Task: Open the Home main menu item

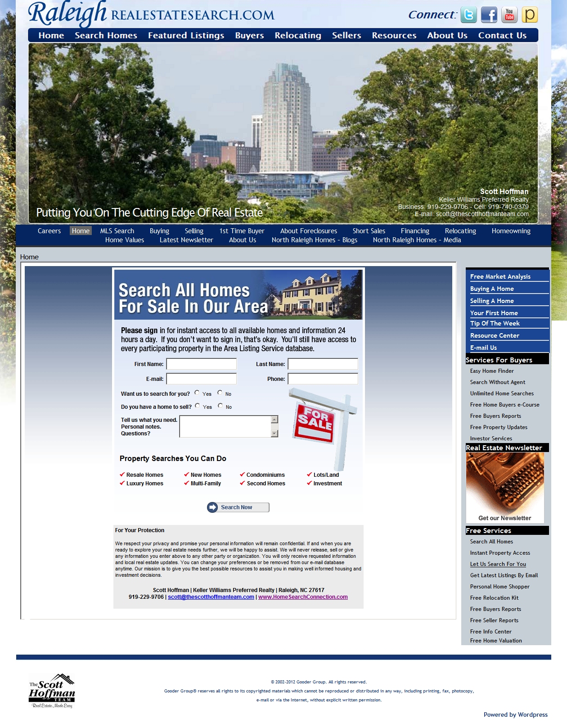Action: pos(51,35)
